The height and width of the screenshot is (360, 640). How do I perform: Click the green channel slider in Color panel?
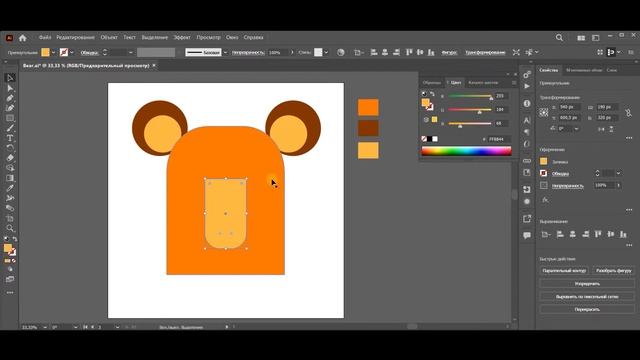coord(470,110)
